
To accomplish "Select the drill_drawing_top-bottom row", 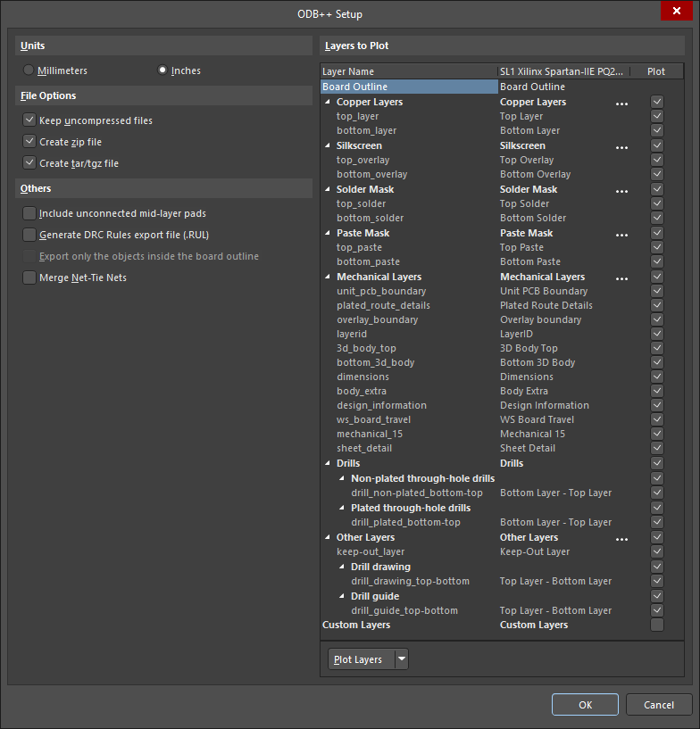I will [502, 581].
